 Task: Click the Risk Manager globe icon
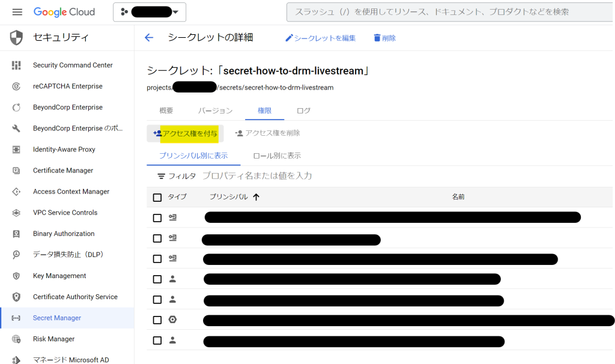pos(16,339)
